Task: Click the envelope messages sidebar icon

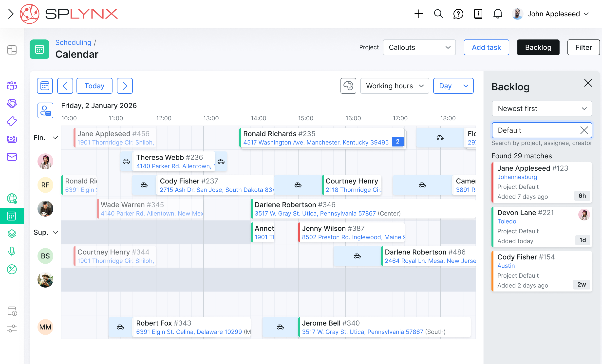Action: click(x=12, y=157)
